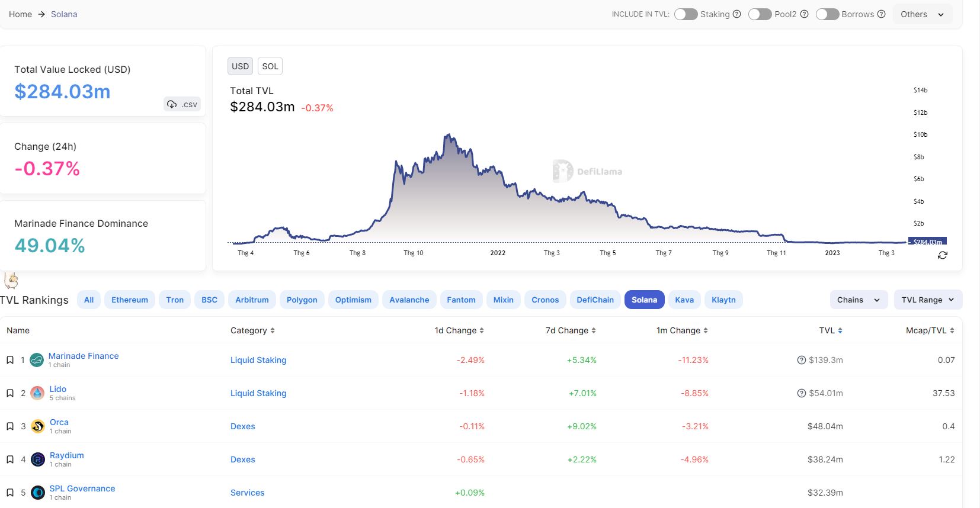Open the TVL Range dropdown
The height and width of the screenshot is (508, 980).
coord(928,300)
